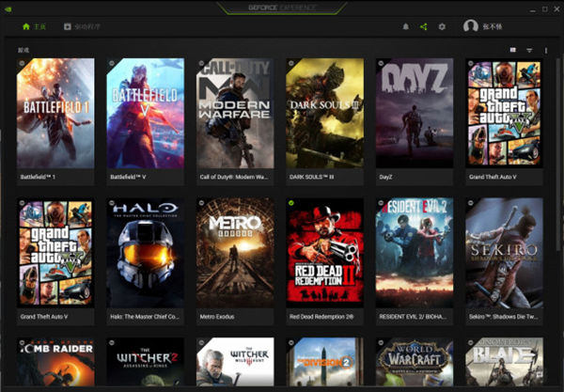This screenshot has height=392, width=564.
Task: Click the "Red Dead Redemption 2®" label
Action: point(321,317)
